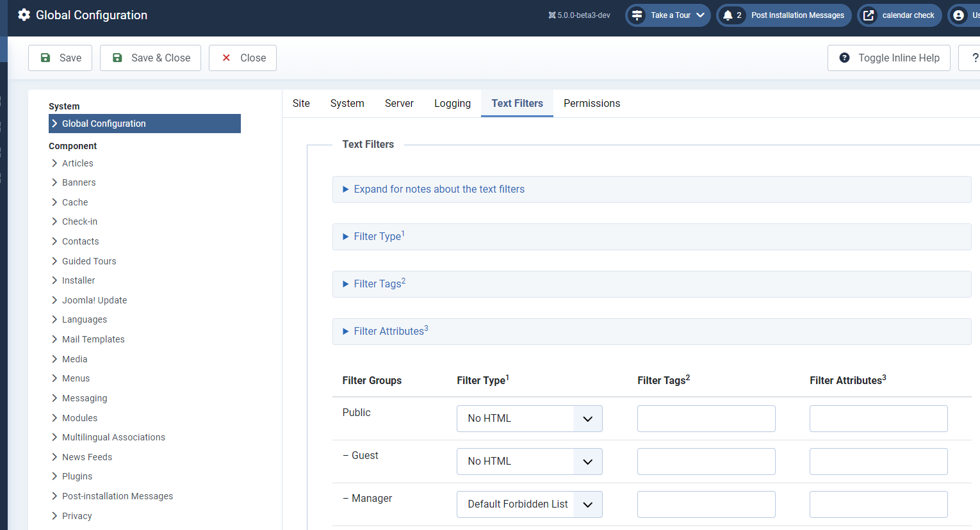Image resolution: width=980 pixels, height=530 pixels.
Task: Open the Plugins component settings
Action: (x=77, y=476)
